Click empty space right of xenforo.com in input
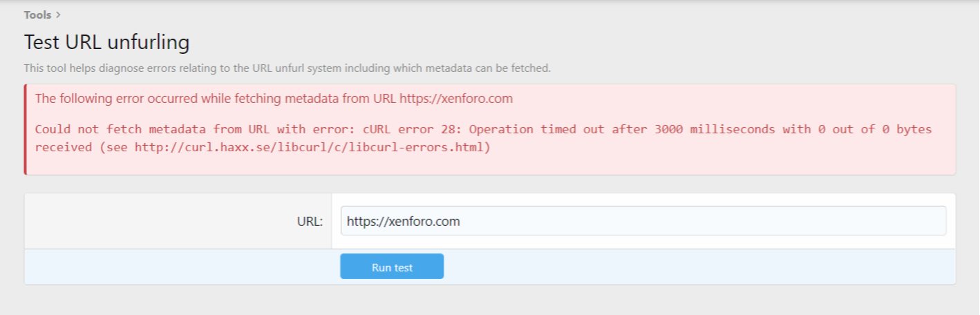Screen dimensions: 980x315 click(691, 221)
